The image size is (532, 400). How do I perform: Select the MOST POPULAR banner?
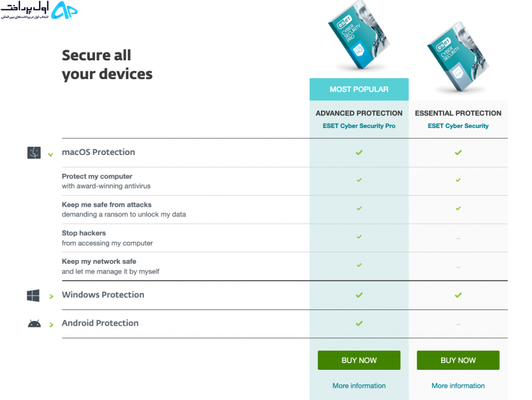click(359, 89)
